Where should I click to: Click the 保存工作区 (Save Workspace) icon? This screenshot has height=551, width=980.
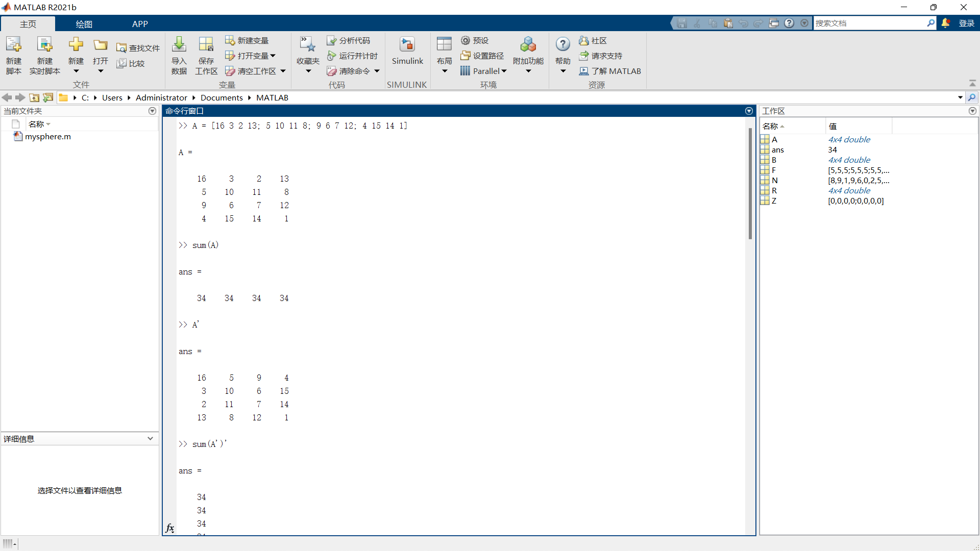(x=206, y=45)
